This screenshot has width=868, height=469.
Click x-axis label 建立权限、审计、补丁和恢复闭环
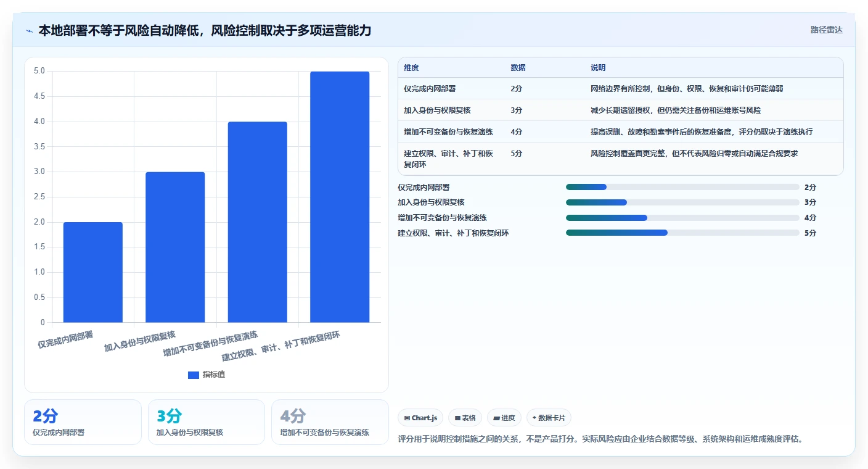point(280,346)
